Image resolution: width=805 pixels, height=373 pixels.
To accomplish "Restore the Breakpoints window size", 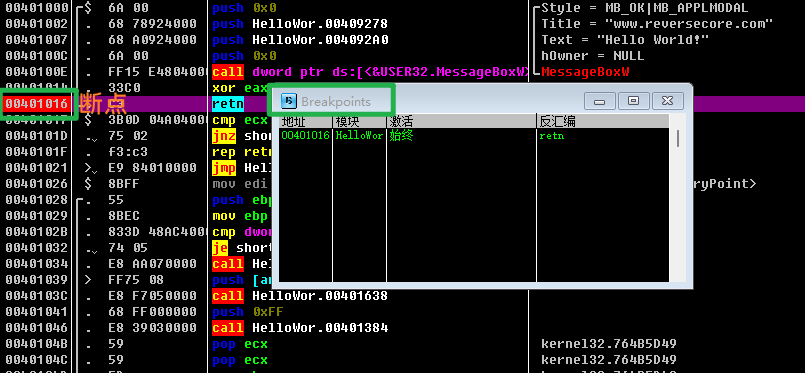I will pos(633,101).
